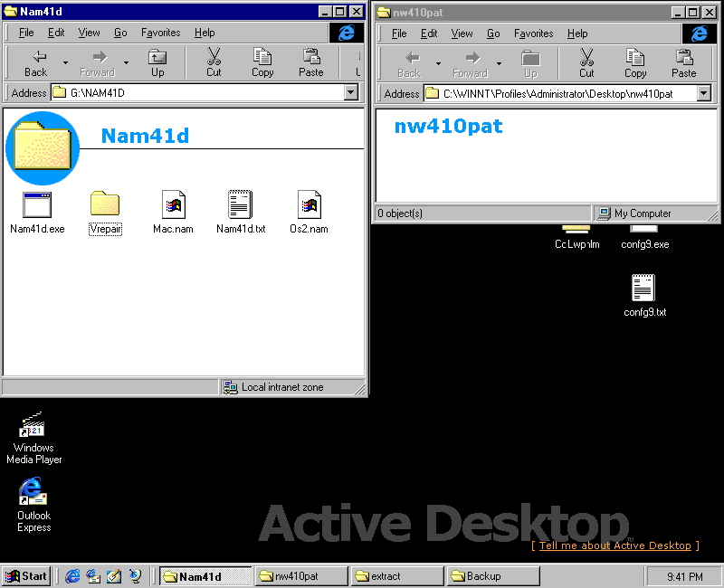Click the 9:41 PM taskbar clock
Screen dimensions: 724x588
pos(684,576)
